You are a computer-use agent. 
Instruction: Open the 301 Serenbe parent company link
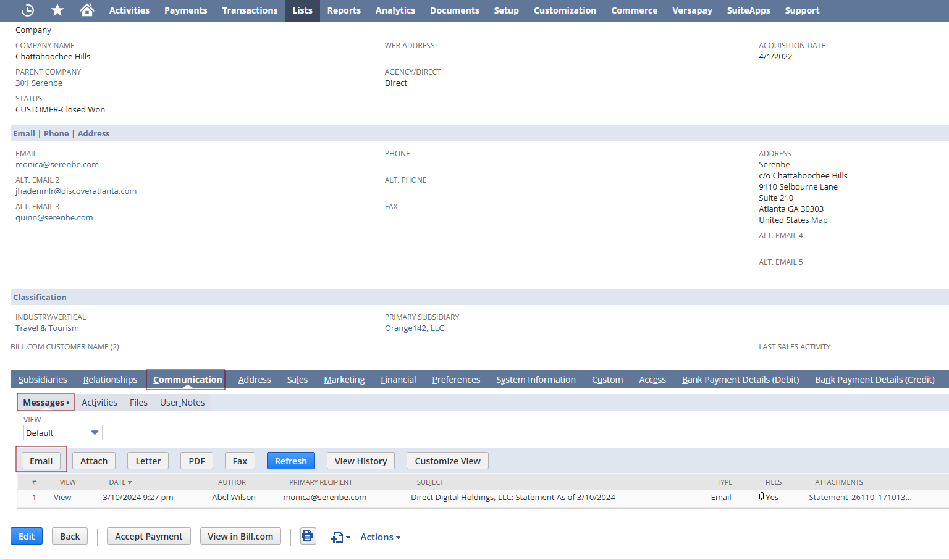click(x=39, y=83)
